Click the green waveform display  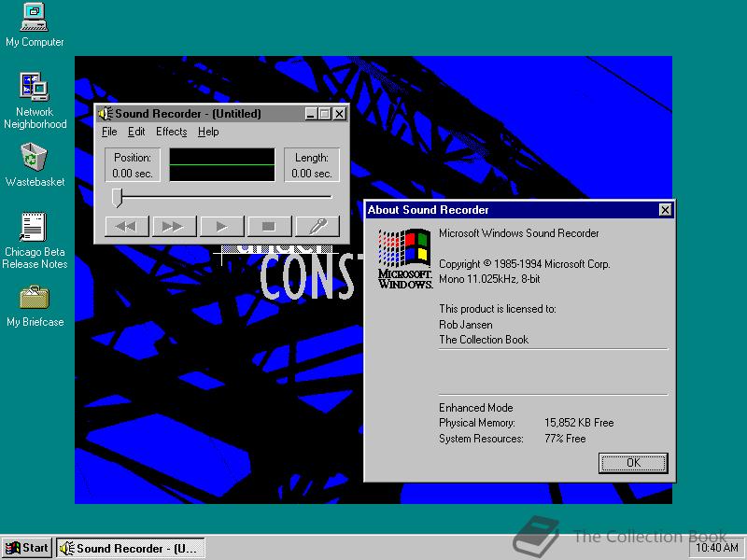(x=222, y=165)
